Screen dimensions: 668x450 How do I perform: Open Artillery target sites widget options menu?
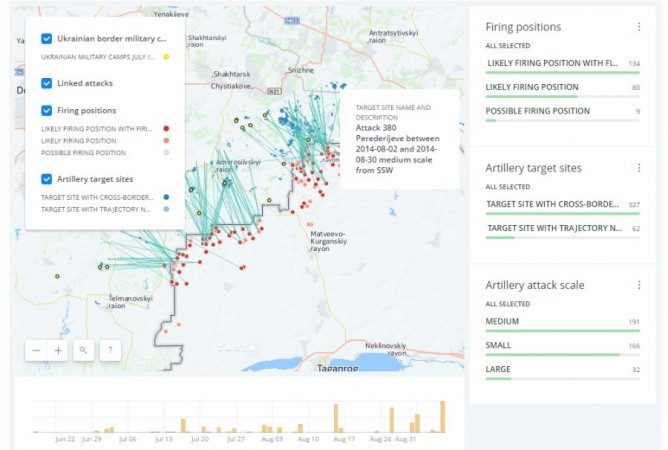pos(639,168)
